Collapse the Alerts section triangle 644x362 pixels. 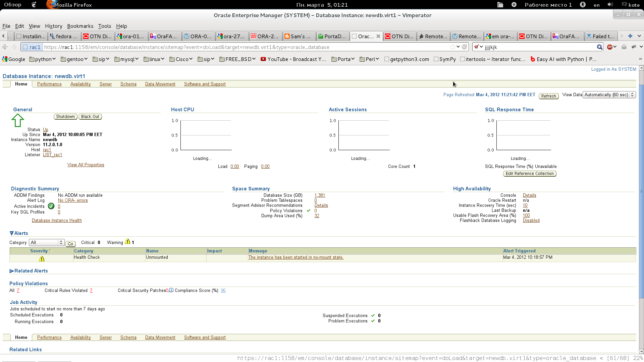coord(12,233)
